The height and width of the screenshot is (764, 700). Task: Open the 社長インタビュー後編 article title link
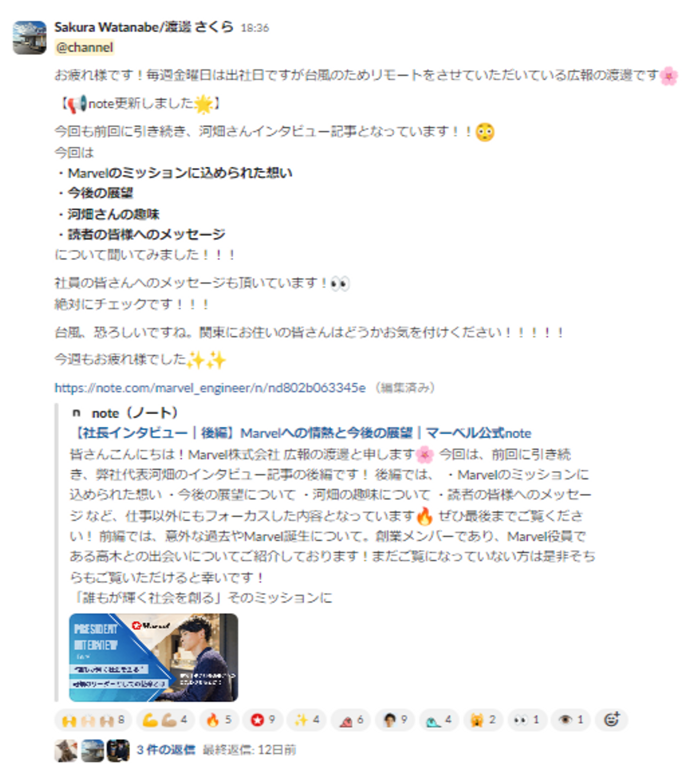coord(301,433)
